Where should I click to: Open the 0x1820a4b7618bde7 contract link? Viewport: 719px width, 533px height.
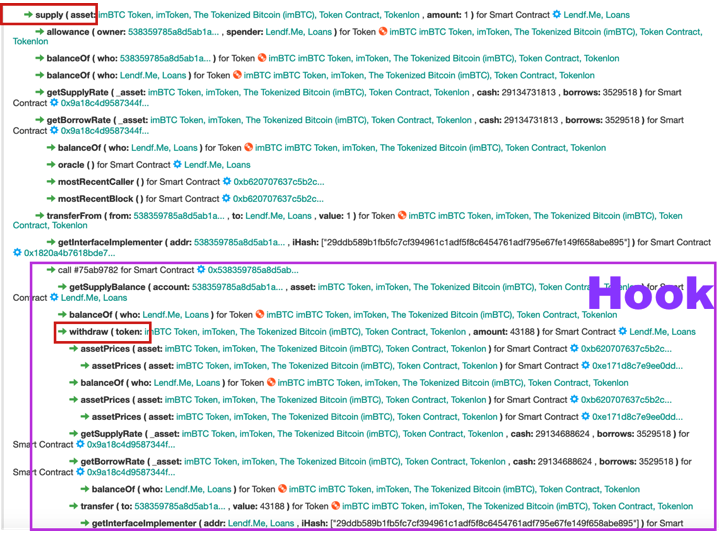tap(65, 253)
